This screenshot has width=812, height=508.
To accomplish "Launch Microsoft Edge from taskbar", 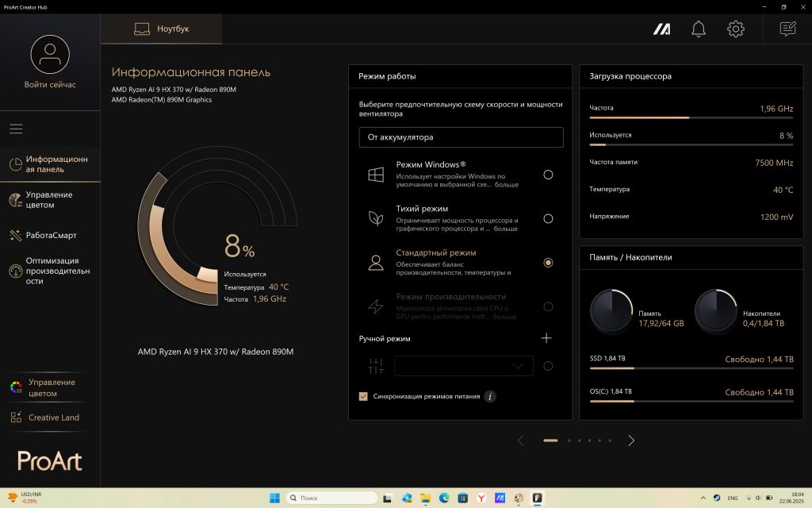I will pyautogui.click(x=444, y=498).
